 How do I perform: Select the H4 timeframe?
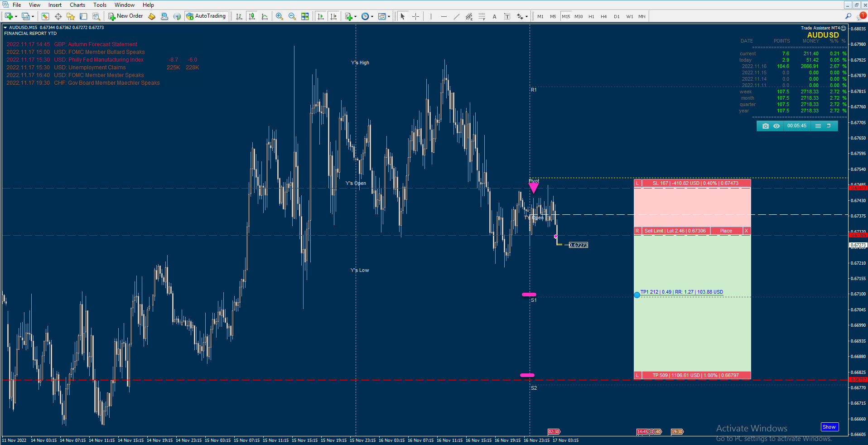click(x=604, y=16)
